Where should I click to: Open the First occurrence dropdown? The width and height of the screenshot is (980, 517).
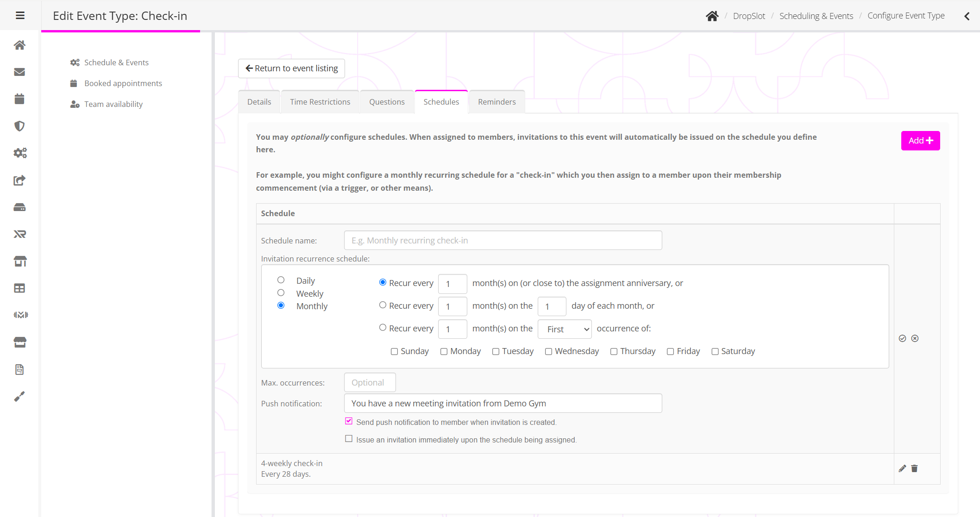point(565,329)
